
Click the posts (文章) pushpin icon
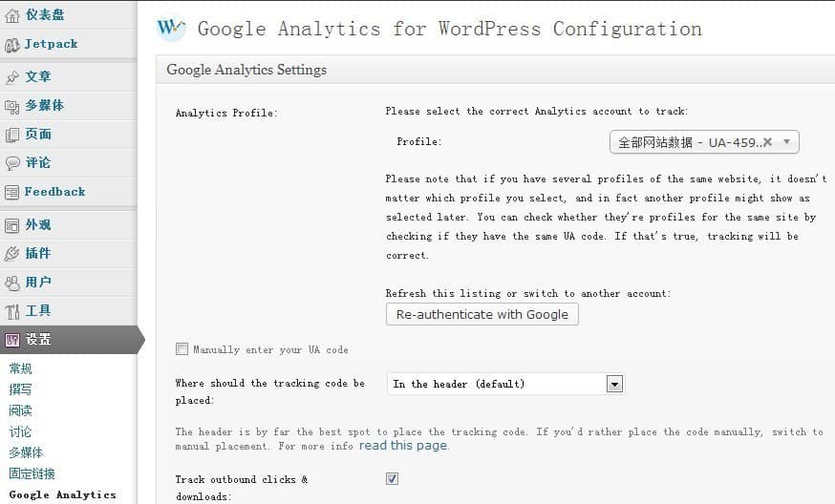12,77
